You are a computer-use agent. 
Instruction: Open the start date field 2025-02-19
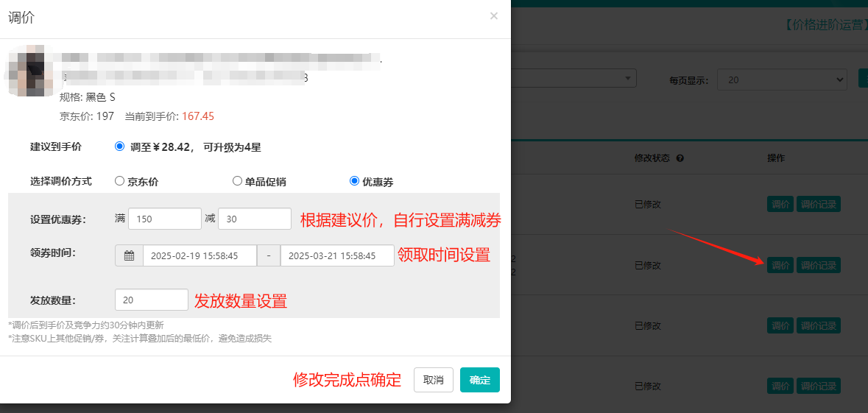(200, 255)
